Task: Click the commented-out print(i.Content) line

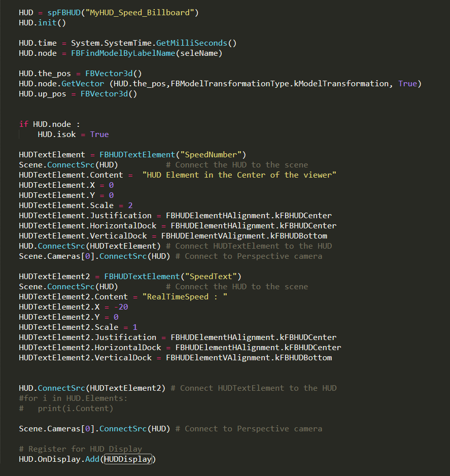Action: 75,409
